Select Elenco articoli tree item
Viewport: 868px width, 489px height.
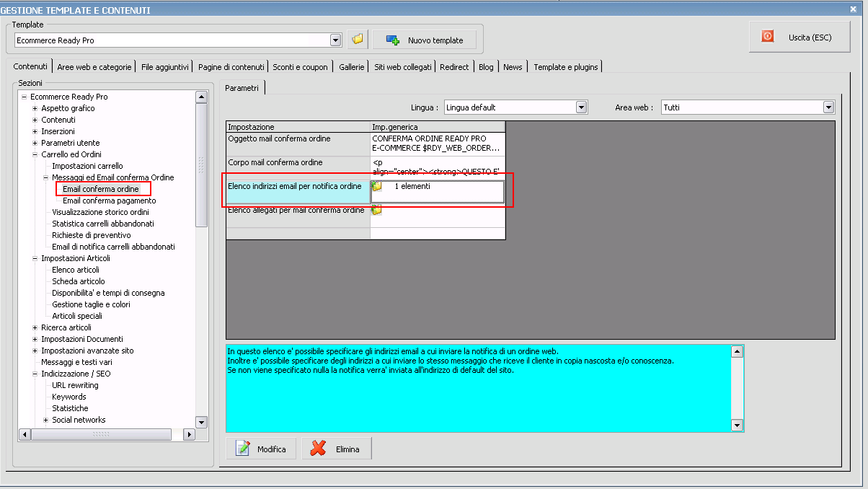coord(76,270)
